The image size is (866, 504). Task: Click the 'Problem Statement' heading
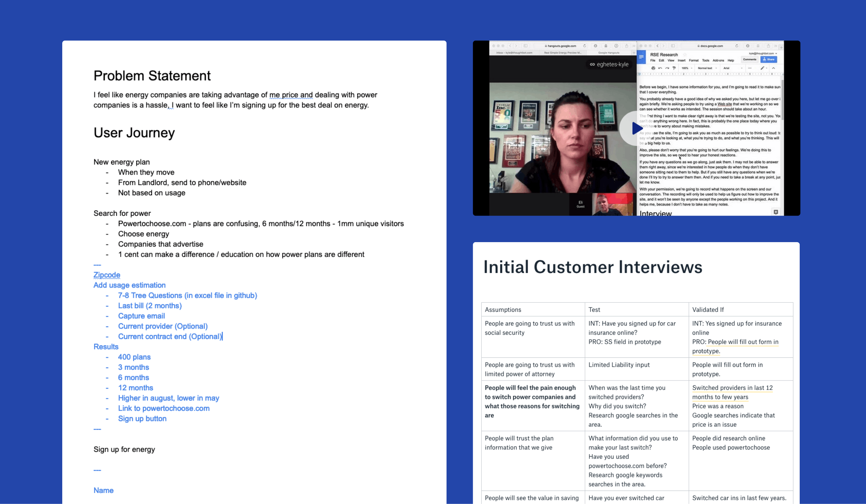(152, 76)
